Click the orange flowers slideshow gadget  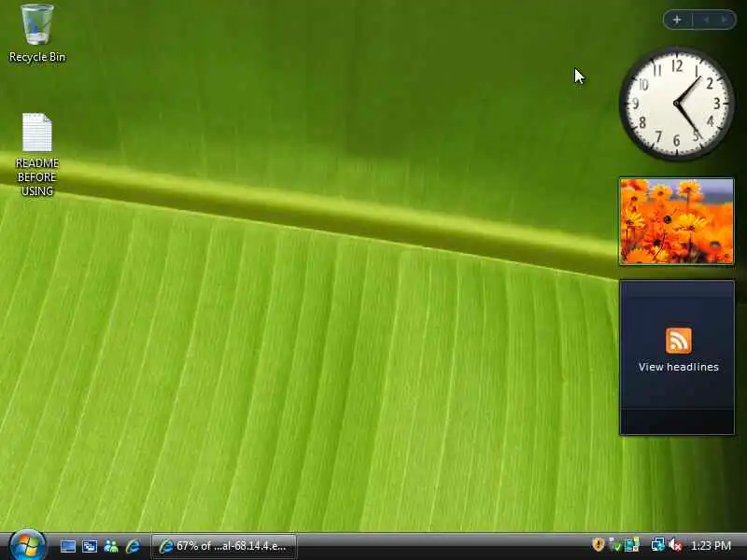[676, 221]
